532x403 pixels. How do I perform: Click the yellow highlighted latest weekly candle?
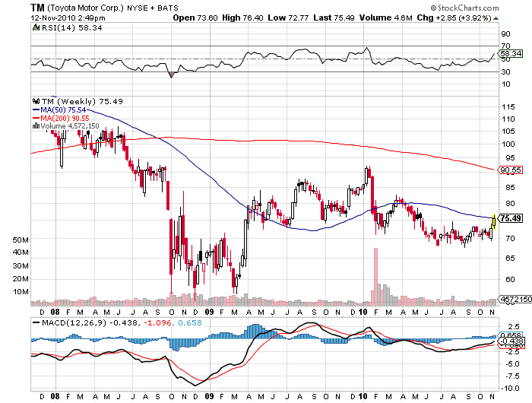click(x=494, y=222)
